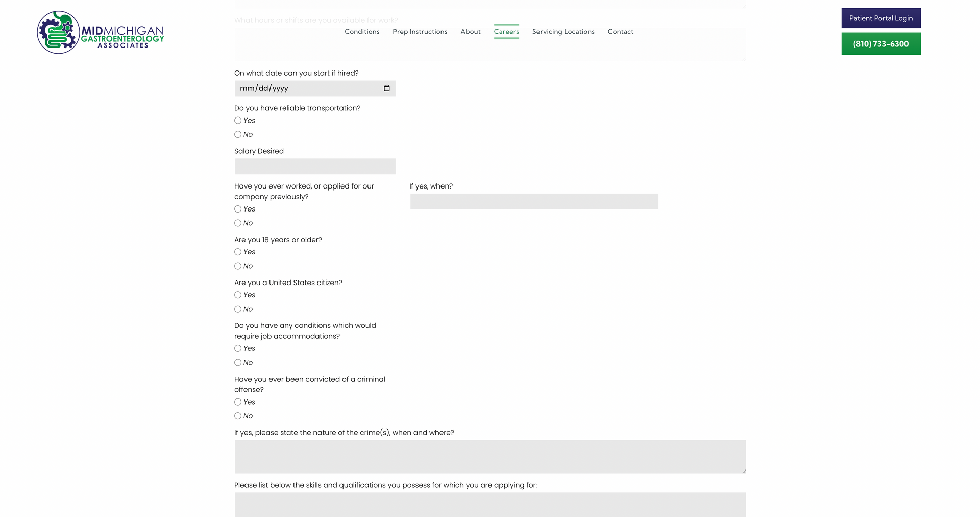Click the skills and qualifications textarea
This screenshot has width=980, height=517.
(490, 505)
